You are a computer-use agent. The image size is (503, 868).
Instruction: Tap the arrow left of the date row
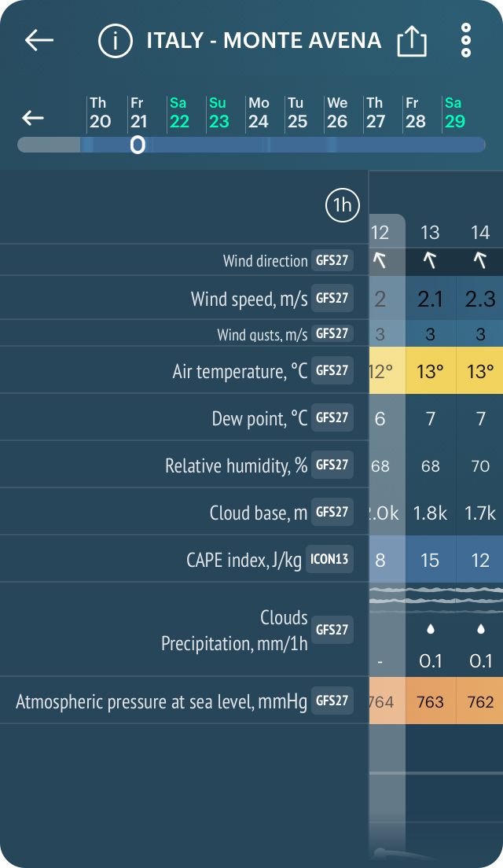tap(32, 117)
